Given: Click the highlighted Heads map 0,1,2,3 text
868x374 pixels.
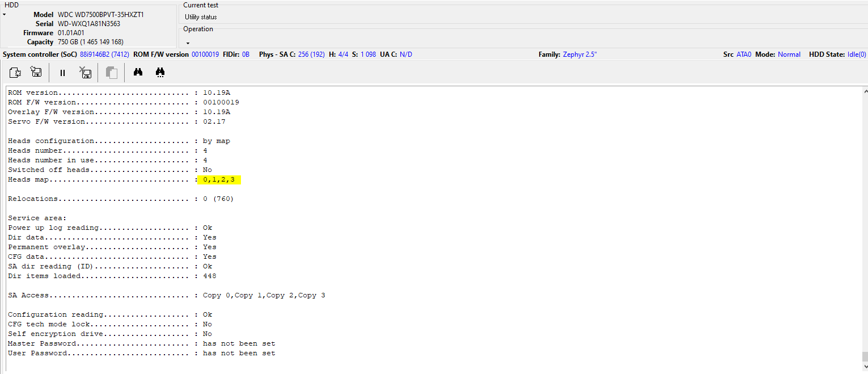Looking at the screenshot, I should click(x=219, y=180).
